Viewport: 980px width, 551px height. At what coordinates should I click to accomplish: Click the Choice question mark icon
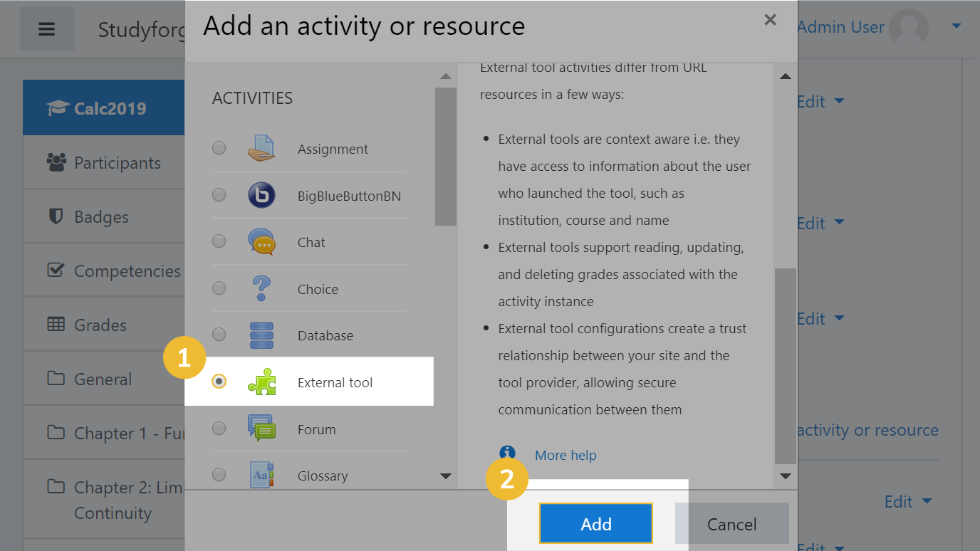coord(261,288)
